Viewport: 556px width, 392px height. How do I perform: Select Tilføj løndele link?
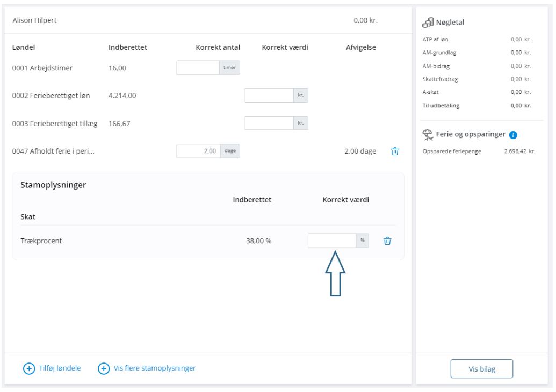click(60, 368)
